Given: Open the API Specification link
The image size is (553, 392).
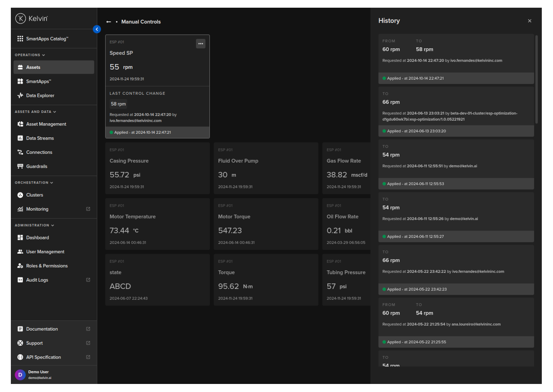Looking at the screenshot, I should 43,357.
